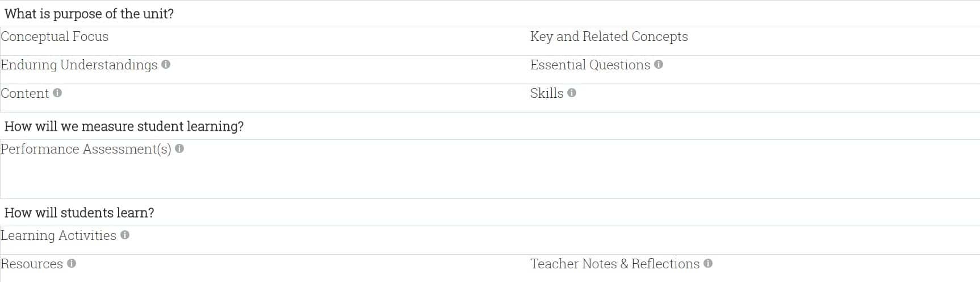Click the Learning Activities info icon
The height and width of the screenshot is (282, 980).
(x=125, y=235)
